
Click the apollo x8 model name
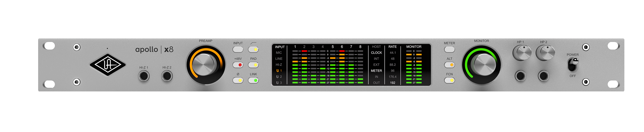pyautogui.click(x=154, y=49)
